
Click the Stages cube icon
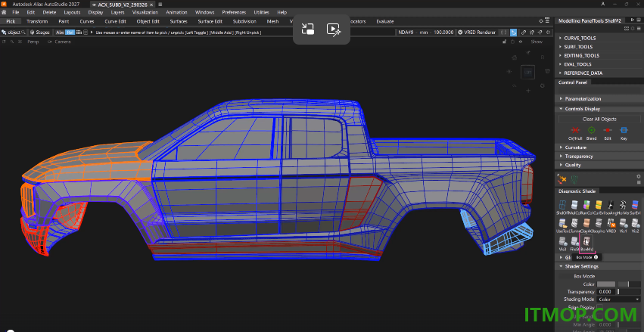coord(32,32)
